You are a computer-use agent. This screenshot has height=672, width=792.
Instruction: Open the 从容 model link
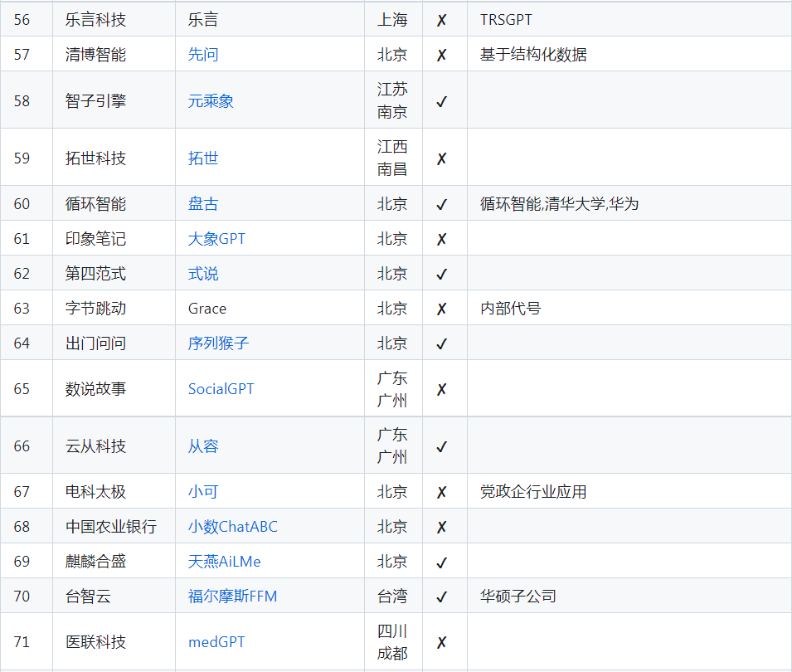point(203,446)
